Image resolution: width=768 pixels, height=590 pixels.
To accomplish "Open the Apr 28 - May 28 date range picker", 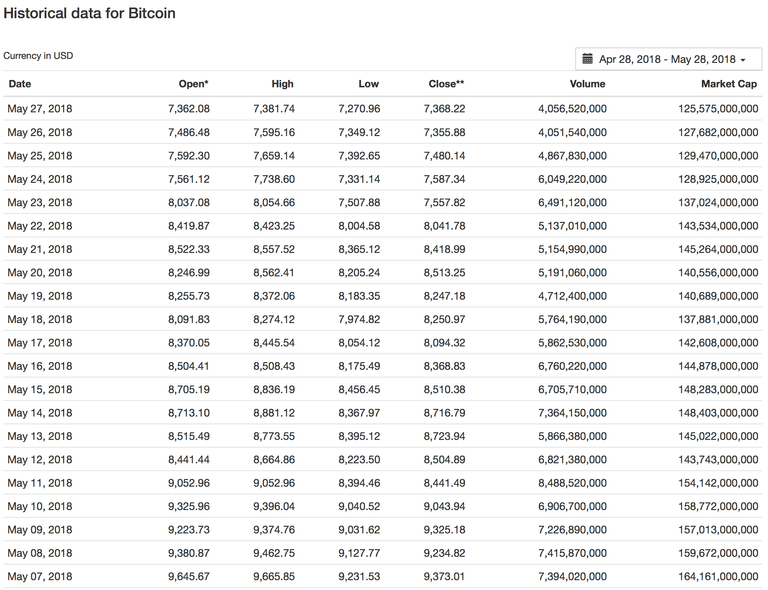I will tap(669, 59).
